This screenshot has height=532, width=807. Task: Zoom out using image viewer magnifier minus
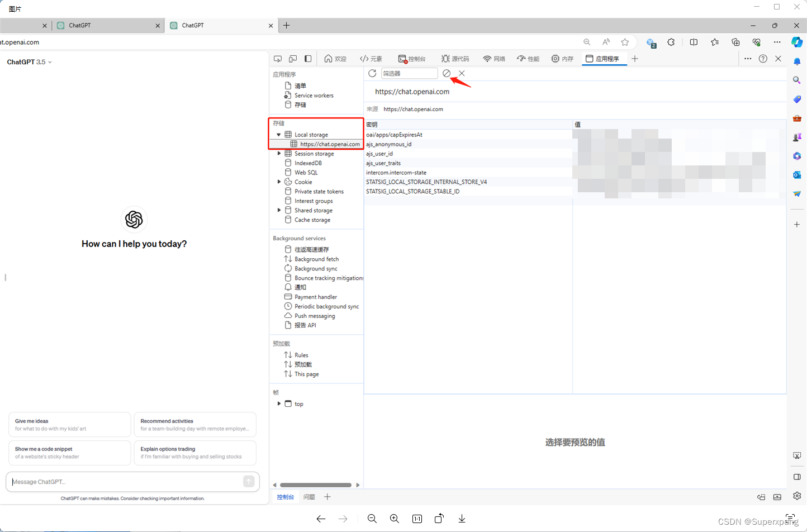[372, 519]
